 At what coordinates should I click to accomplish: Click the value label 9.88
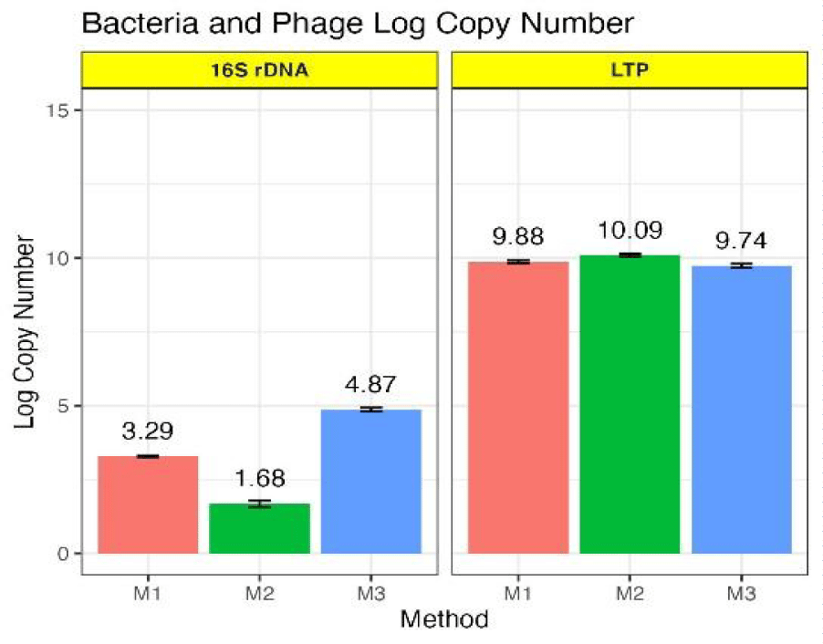point(517,236)
